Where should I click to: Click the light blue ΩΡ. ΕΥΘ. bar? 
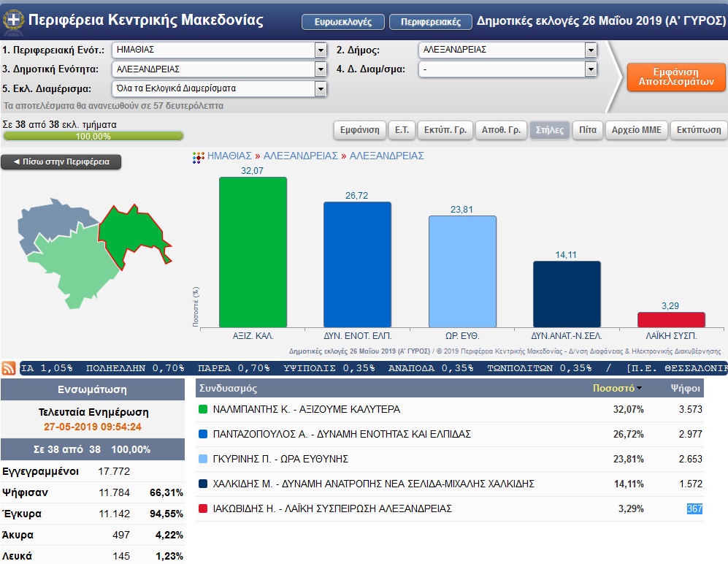[462, 271]
